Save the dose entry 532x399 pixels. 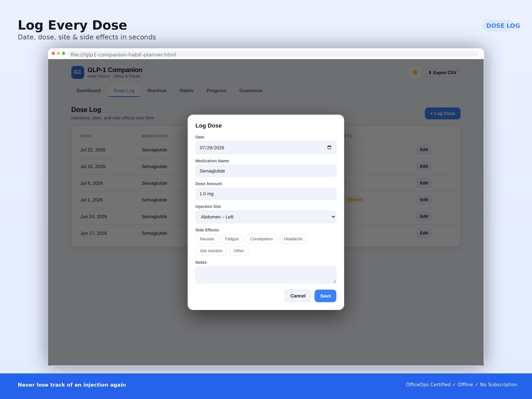coord(325,296)
